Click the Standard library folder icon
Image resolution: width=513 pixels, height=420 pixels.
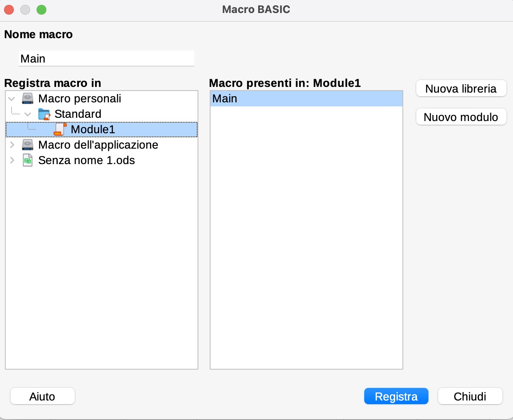point(44,114)
